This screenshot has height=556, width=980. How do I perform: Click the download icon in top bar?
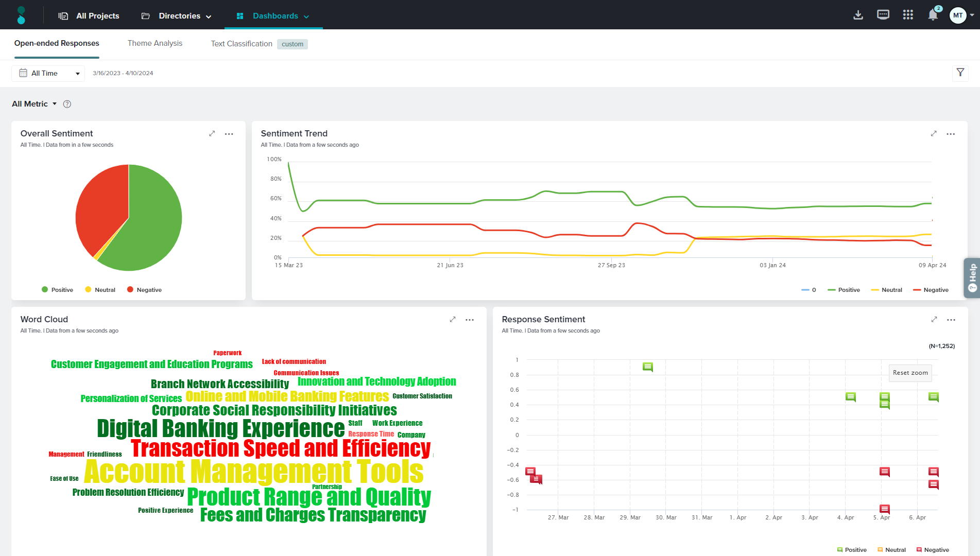858,15
